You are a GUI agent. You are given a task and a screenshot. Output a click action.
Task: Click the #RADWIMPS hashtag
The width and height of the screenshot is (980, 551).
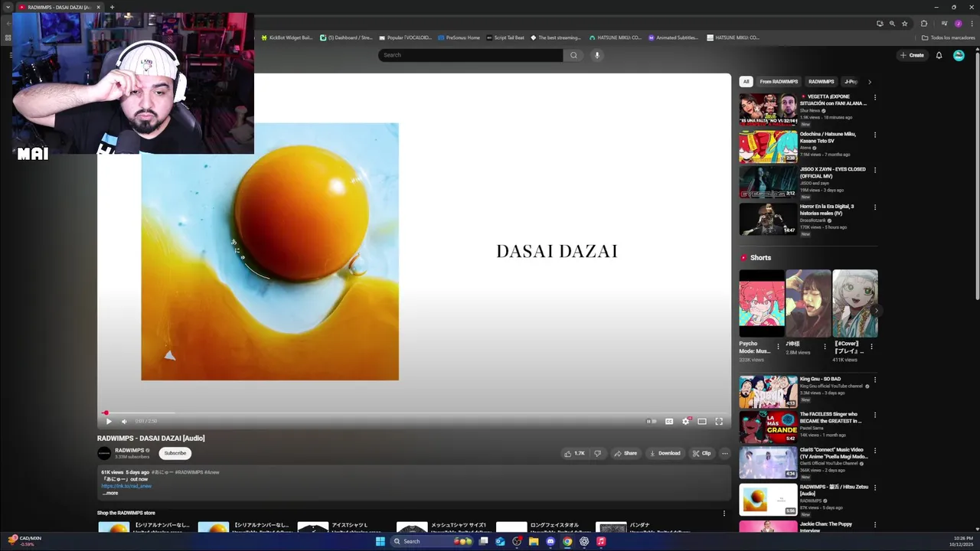(190, 472)
